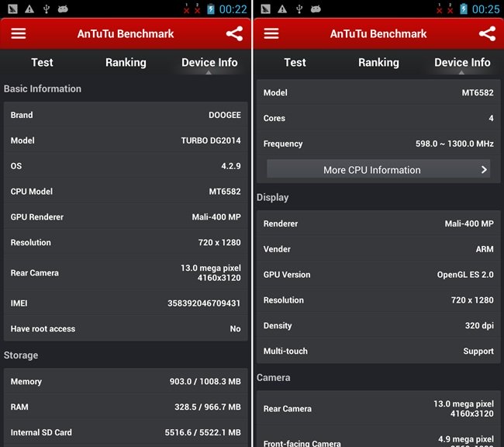Screen dimensions: 504x447
Task: Select the Device Info tab on the left screen
Action: 209,62
